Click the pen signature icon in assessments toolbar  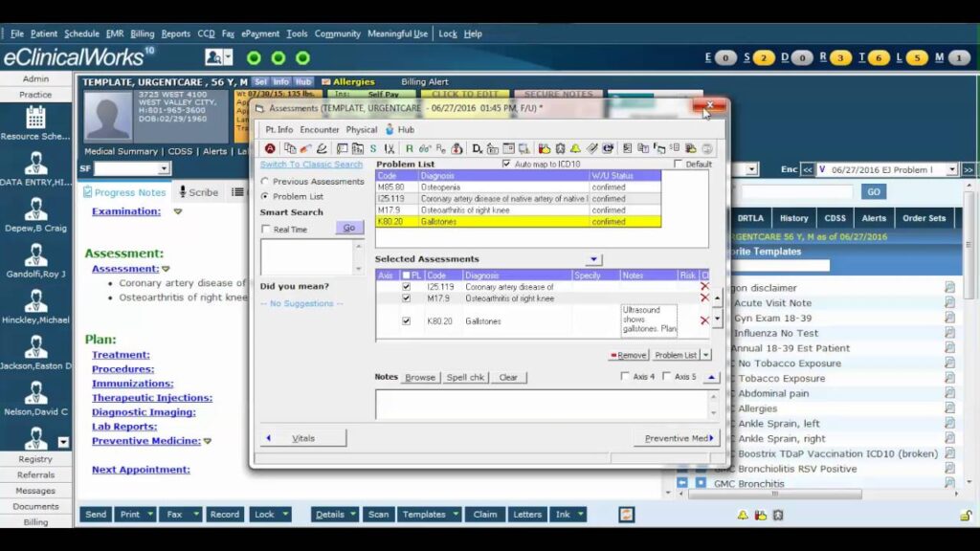(x=322, y=148)
